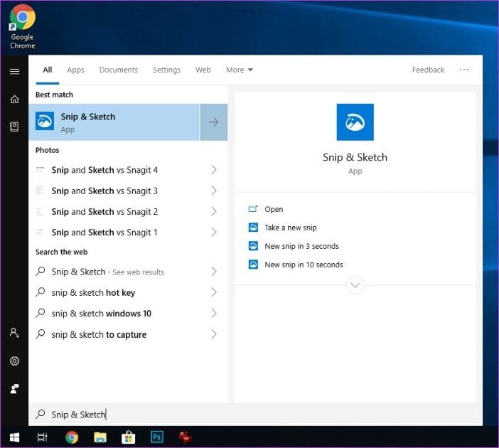
Task: Click the icon beside New snip in 10 seconds
Action: [x=253, y=265]
